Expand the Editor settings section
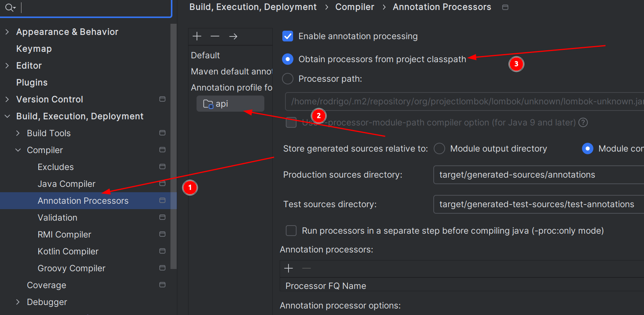The width and height of the screenshot is (644, 315). (x=7, y=66)
